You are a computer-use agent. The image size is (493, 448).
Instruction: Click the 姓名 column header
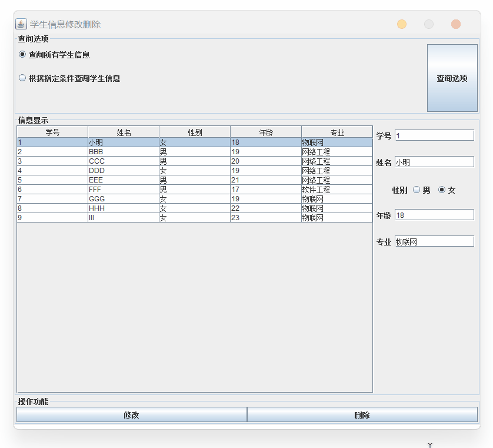(124, 132)
